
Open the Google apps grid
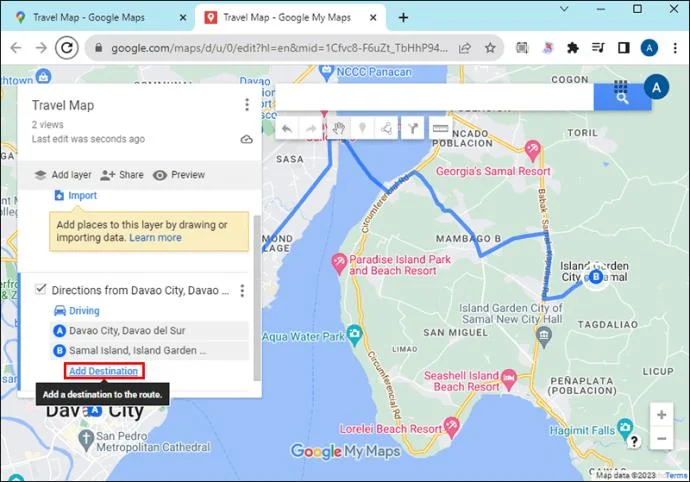pyautogui.click(x=620, y=86)
